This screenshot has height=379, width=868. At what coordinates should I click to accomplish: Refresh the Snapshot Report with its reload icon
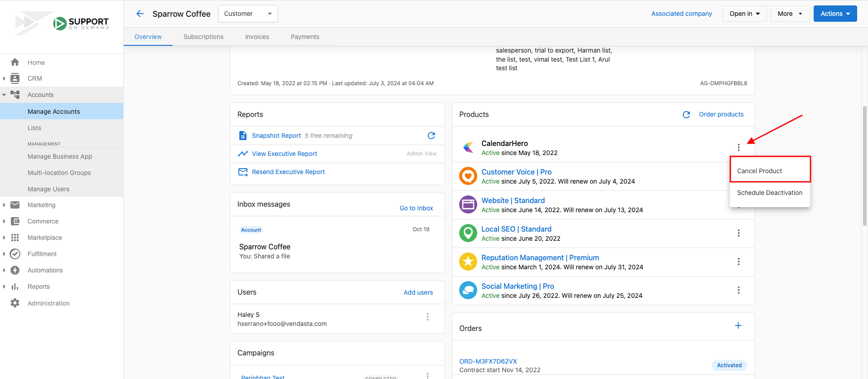pos(431,136)
